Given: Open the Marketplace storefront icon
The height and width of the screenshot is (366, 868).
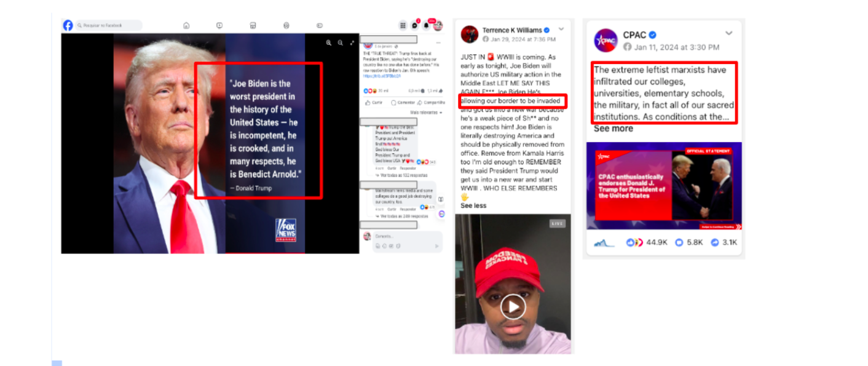Looking at the screenshot, I should point(253,25).
